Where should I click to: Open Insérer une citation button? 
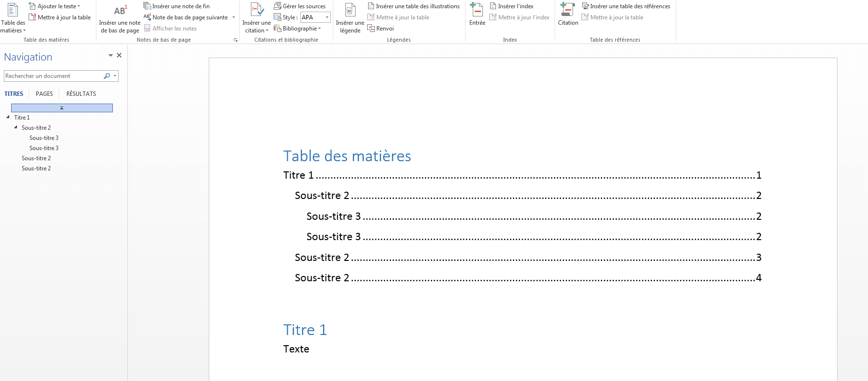(256, 18)
